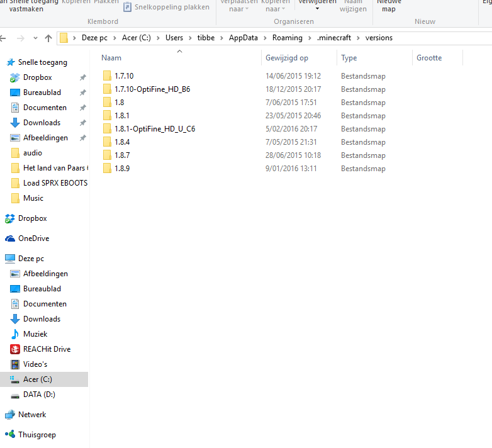Select the 1.8.1-OptiFine_HD_U_C6 folder icon
The width and height of the screenshot is (492, 448).
tap(107, 128)
